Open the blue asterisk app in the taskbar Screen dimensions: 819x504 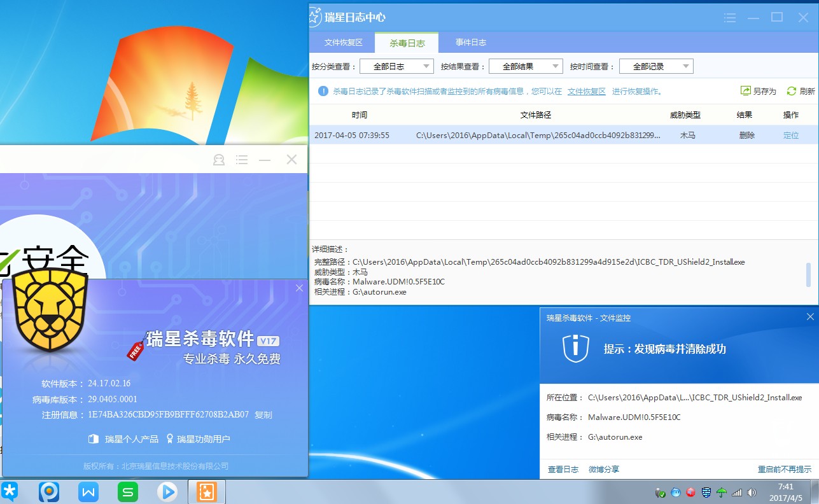click(x=10, y=491)
